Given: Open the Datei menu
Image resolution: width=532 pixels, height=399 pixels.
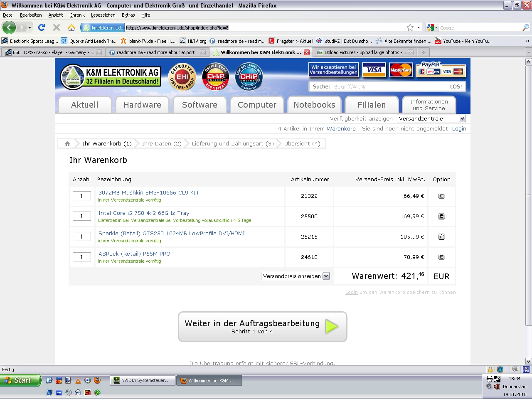Looking at the screenshot, I should [8, 15].
